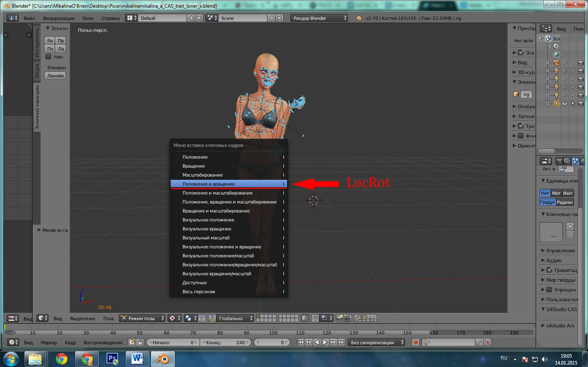Open the Blender Render engine dropdown
The image size is (588, 367).
pos(319,18)
